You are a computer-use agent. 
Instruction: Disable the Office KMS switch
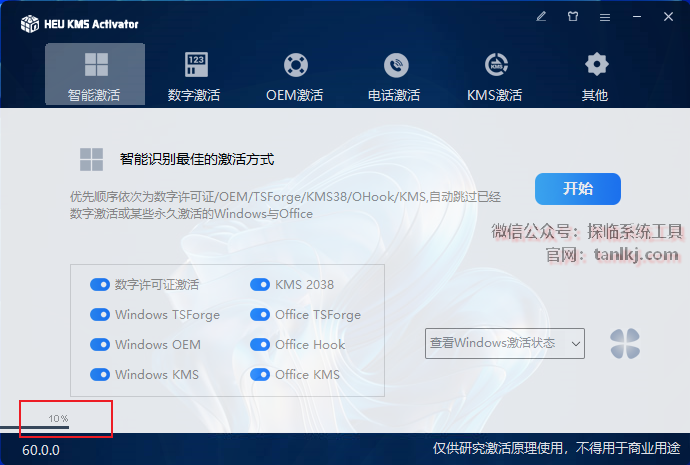(260, 374)
